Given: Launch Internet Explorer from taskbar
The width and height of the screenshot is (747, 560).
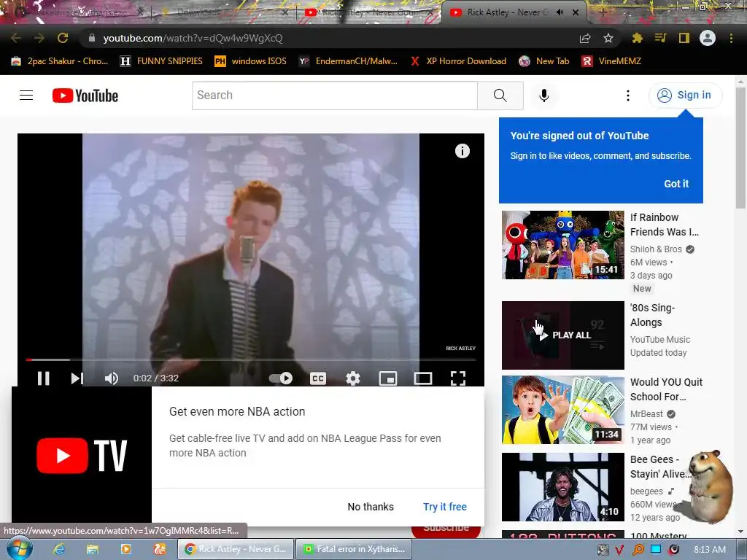Looking at the screenshot, I should 59,549.
